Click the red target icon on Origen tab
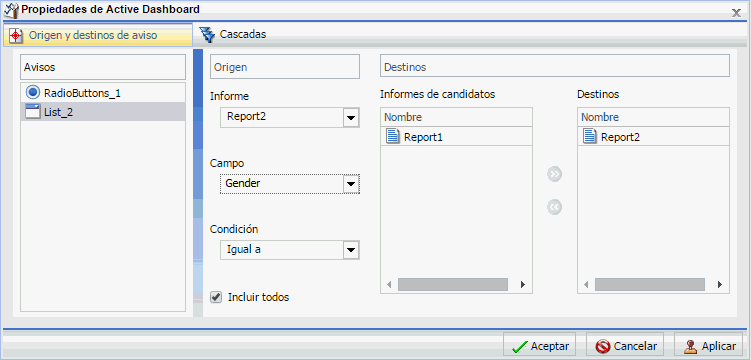Viewport: 751px width, 360px height. coord(16,35)
